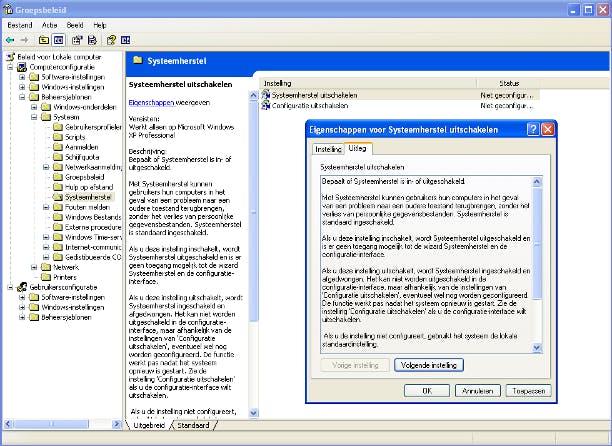Open the Help menu

point(100,25)
